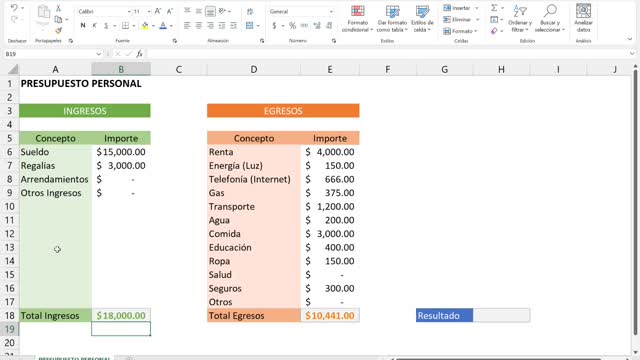Image resolution: width=640 pixels, height=360 pixels.
Task: Increase font size with the larger A
Action: [x=158, y=11]
